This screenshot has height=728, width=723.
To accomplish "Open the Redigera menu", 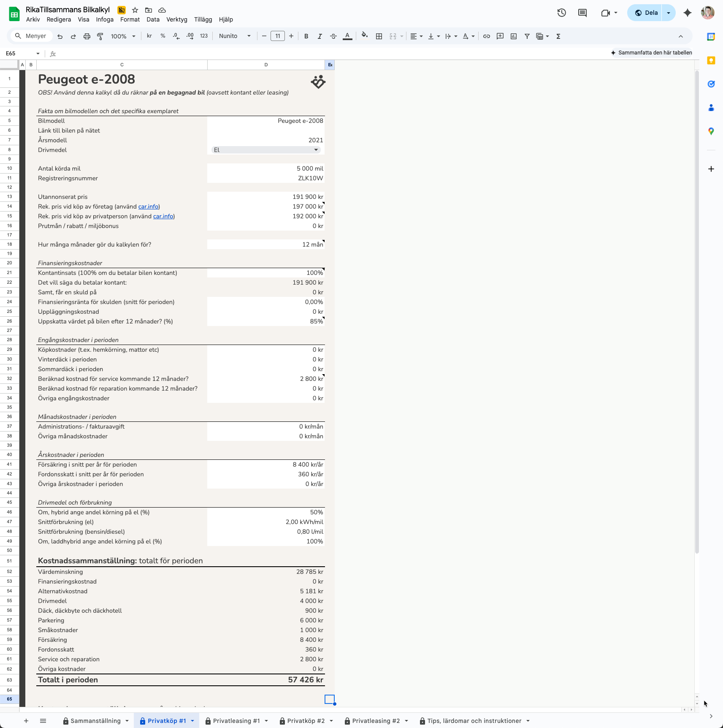I will tap(59, 19).
